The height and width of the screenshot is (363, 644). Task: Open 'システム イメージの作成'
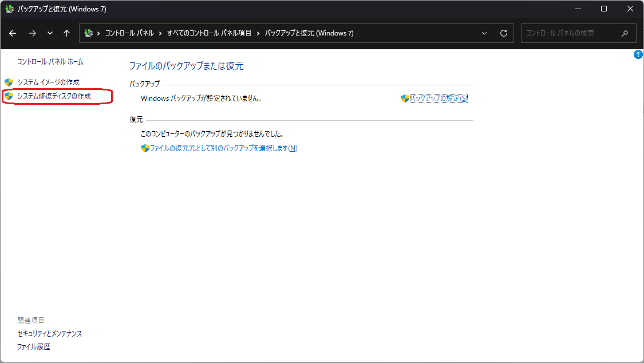48,82
